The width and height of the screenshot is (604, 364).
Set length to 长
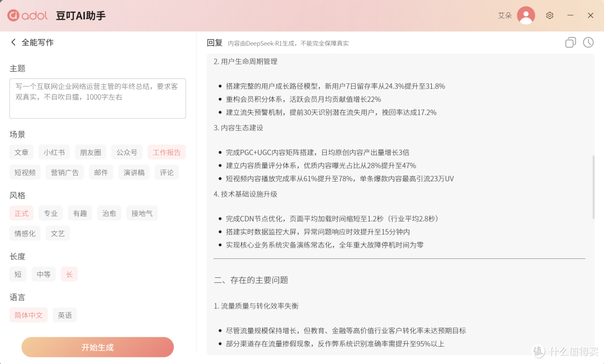[69, 274]
